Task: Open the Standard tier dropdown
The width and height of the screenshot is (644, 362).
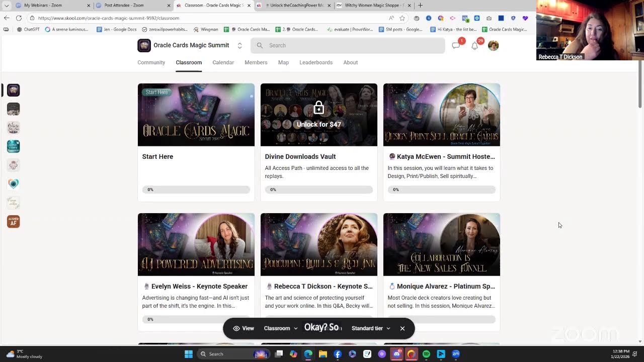Action: coord(371,328)
